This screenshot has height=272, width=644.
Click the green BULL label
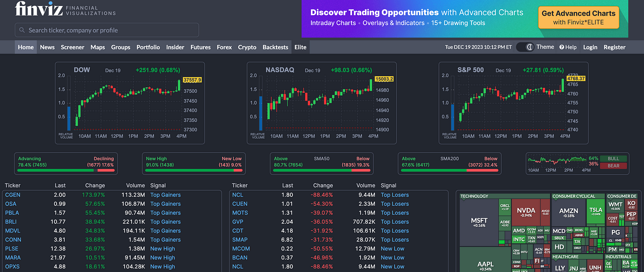tap(614, 159)
